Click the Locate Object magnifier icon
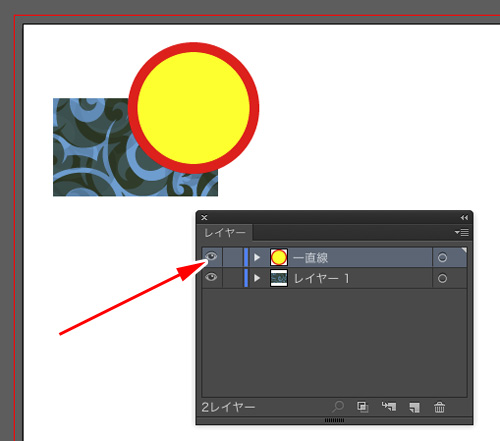The width and height of the screenshot is (500, 441). coord(338,407)
